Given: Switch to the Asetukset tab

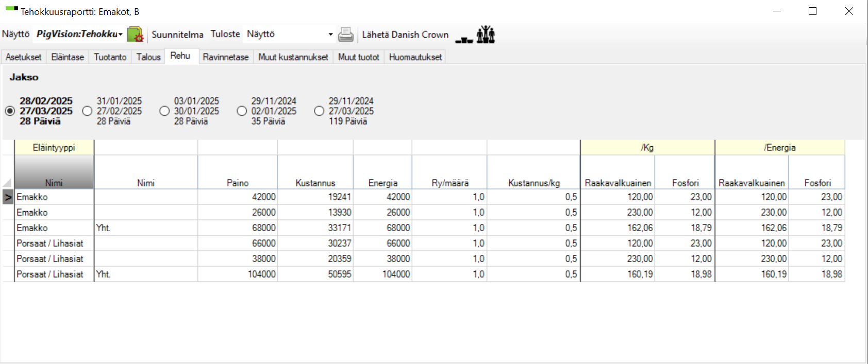Looking at the screenshot, I should (x=24, y=57).
